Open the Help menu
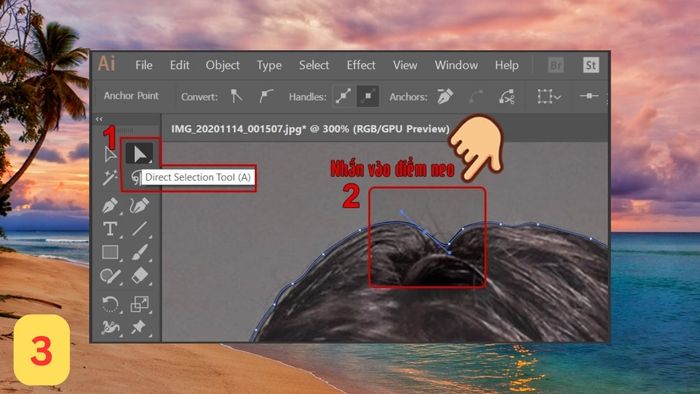This screenshot has width=700, height=394. (x=507, y=66)
